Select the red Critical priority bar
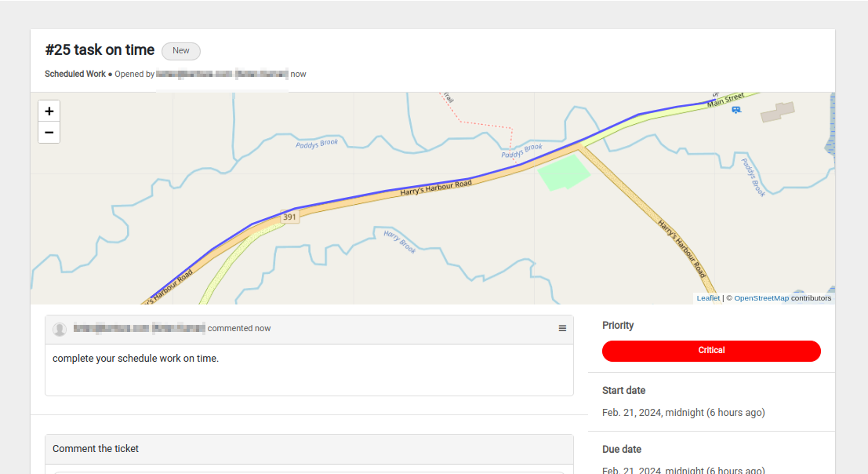The image size is (868, 474). click(711, 351)
